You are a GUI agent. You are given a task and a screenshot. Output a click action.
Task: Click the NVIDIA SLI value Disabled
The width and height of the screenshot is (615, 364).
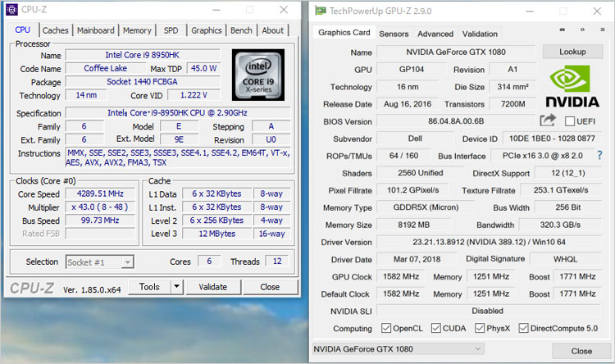tap(489, 311)
